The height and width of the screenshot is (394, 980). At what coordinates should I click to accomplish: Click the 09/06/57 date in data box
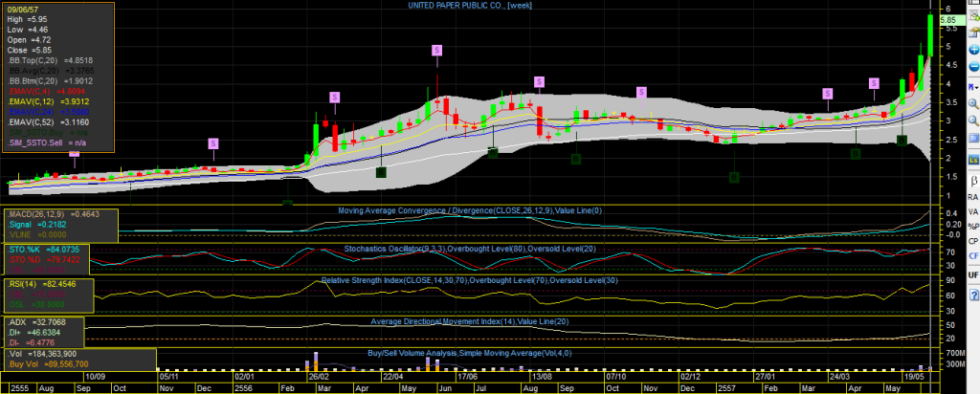pyautogui.click(x=22, y=10)
